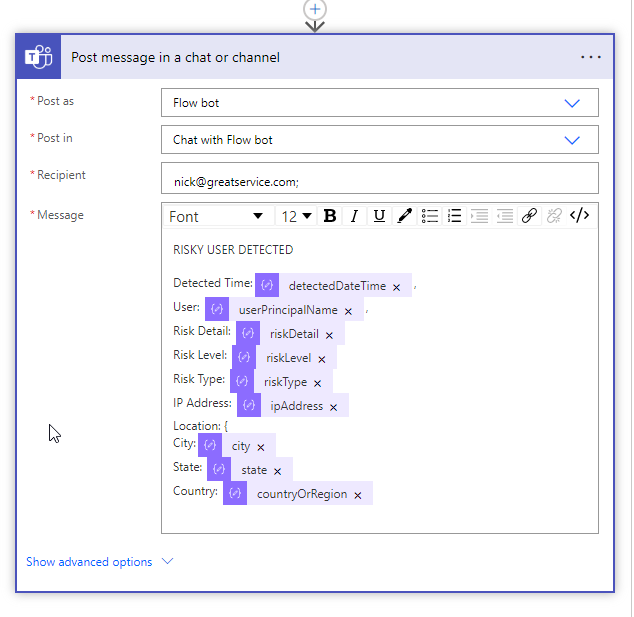Open the Post in dropdown
Screen dimensions: 634x617
379,140
